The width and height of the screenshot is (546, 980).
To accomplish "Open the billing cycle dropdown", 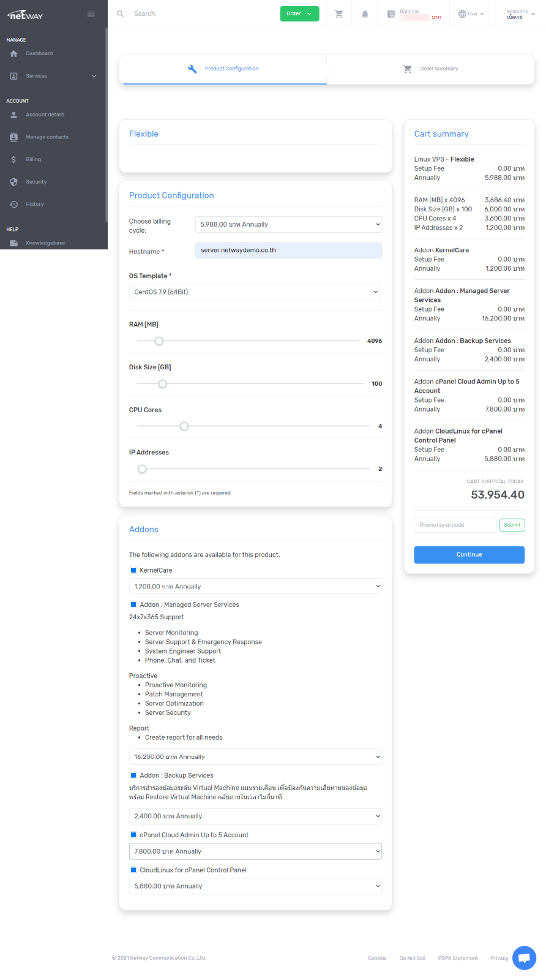I will pyautogui.click(x=288, y=225).
